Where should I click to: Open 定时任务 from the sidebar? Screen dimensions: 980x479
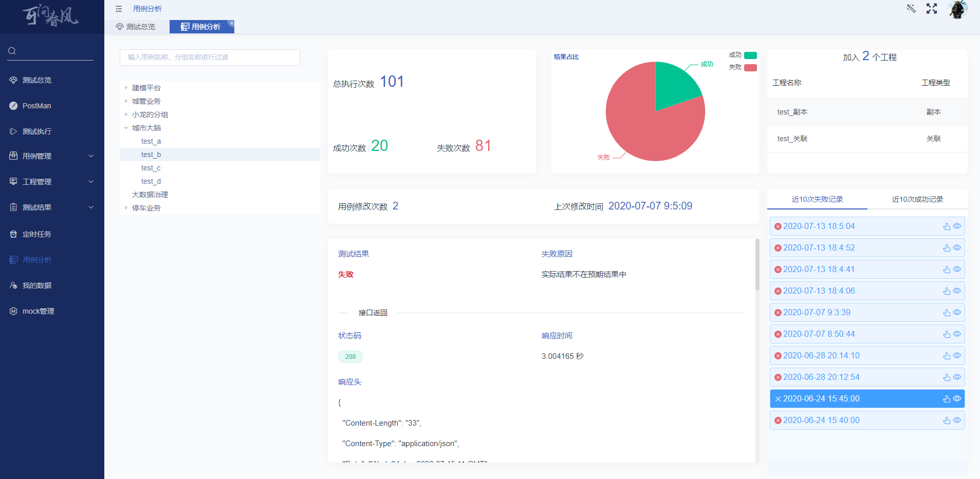coord(36,234)
